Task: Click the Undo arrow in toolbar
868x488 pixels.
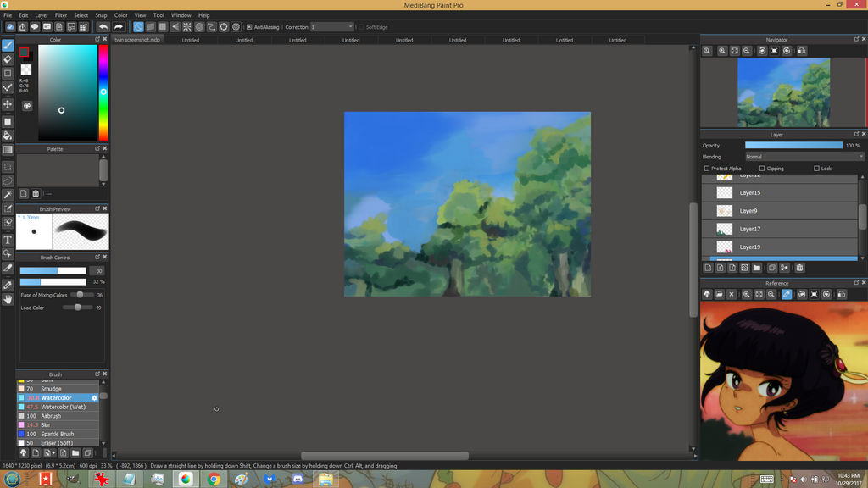Action: click(x=103, y=27)
